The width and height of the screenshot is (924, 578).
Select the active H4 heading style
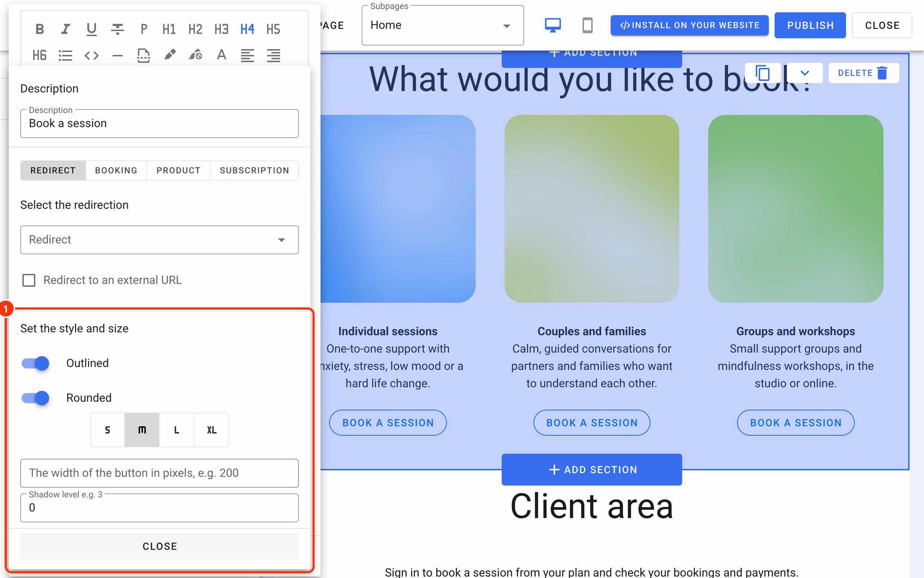point(247,29)
